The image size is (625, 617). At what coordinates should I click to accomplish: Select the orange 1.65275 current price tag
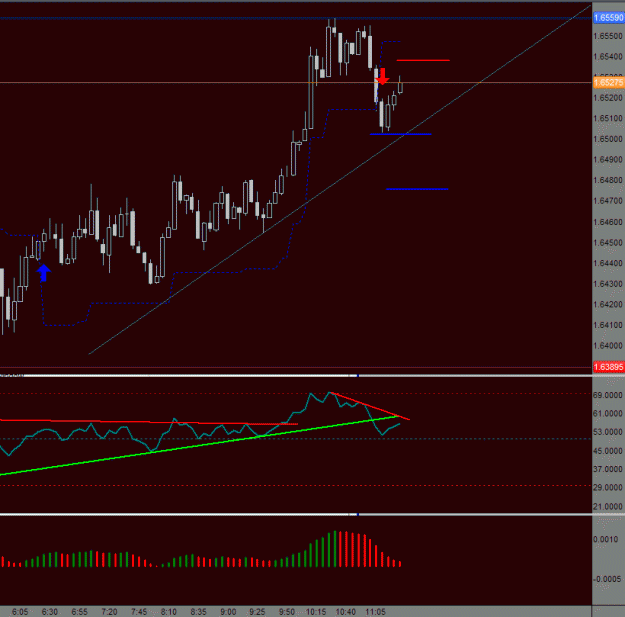click(x=608, y=83)
